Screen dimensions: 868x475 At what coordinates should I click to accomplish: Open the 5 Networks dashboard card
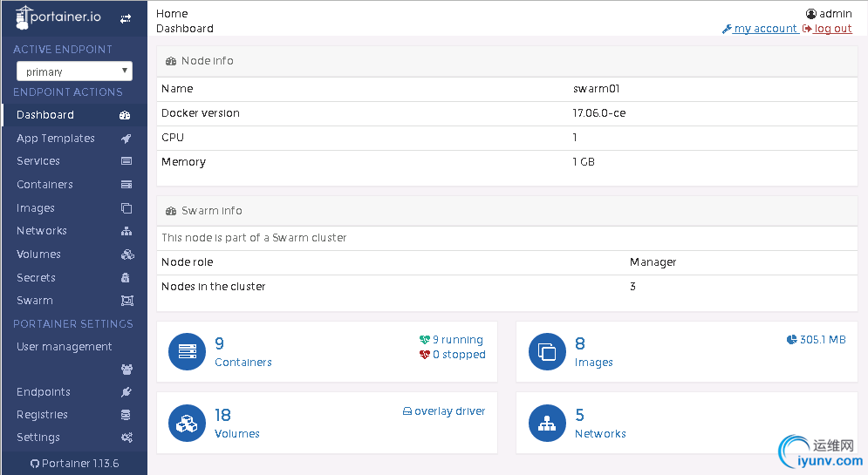pos(687,423)
